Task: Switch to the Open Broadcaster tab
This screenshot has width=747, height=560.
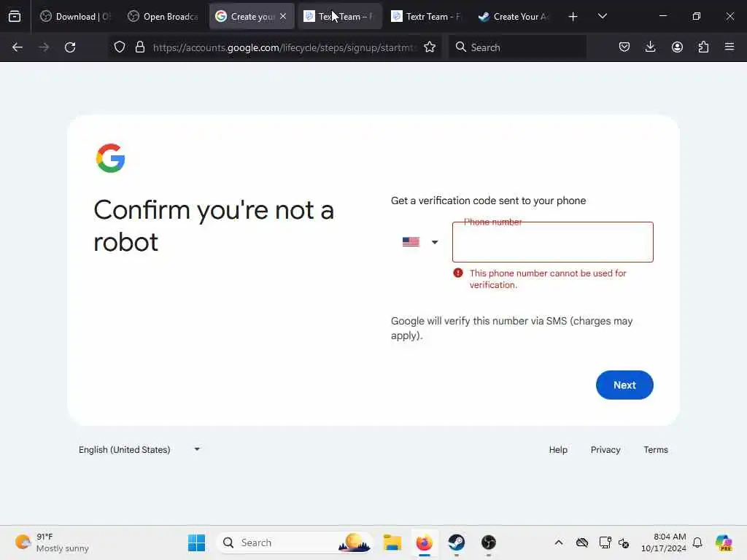Action: [x=163, y=16]
